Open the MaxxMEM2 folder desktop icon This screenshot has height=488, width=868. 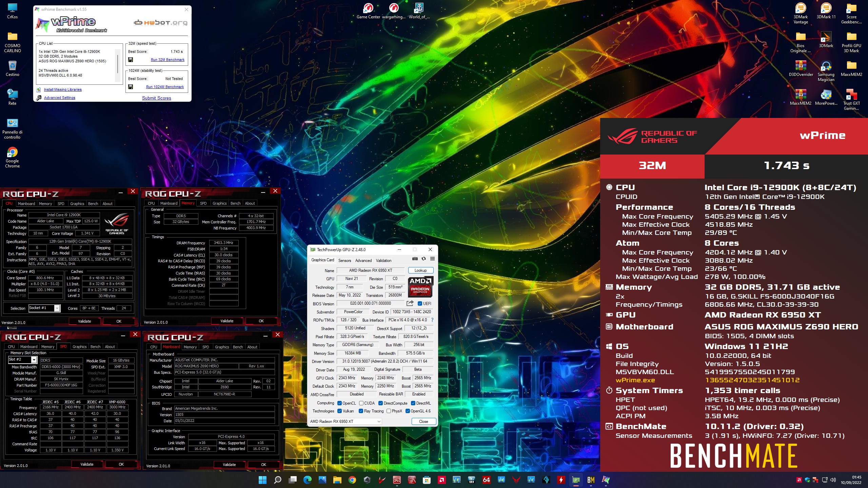click(851, 68)
